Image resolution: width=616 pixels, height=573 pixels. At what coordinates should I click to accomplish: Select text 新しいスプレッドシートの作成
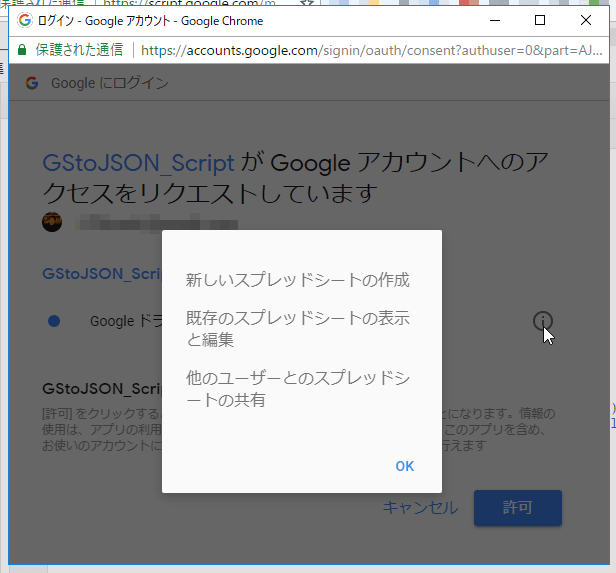[297, 280]
